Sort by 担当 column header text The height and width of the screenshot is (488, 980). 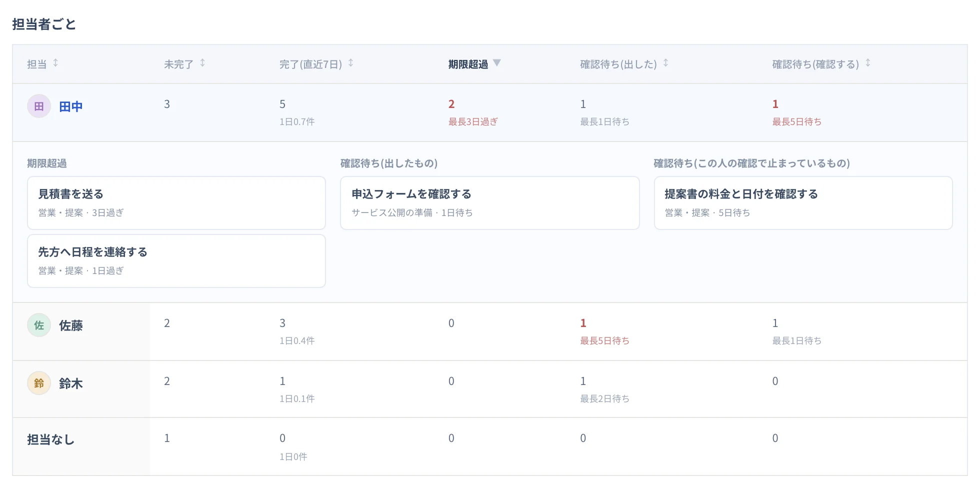point(36,64)
